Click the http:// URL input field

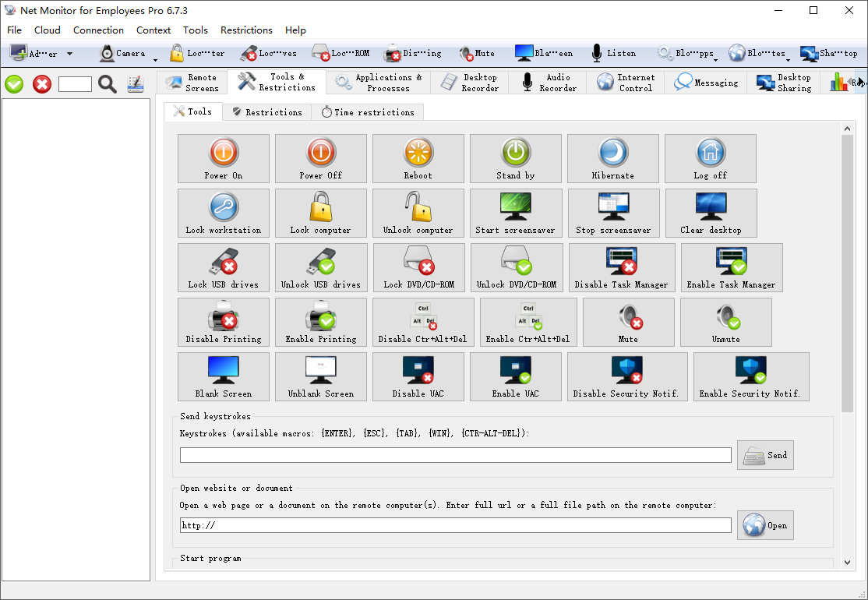pos(456,525)
